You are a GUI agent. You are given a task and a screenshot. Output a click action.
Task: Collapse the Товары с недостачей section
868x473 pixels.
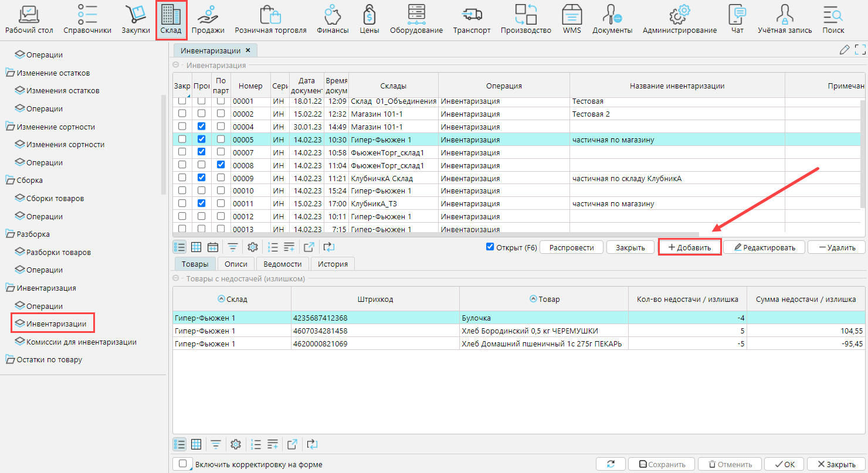click(x=176, y=278)
